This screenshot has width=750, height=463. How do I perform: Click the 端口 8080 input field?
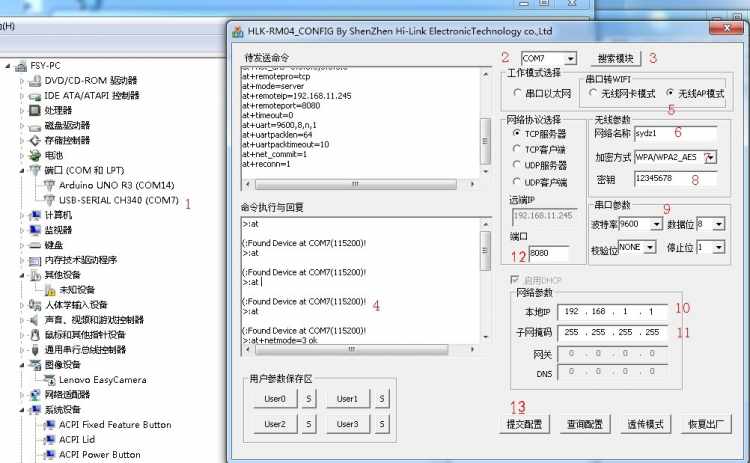pos(549,253)
